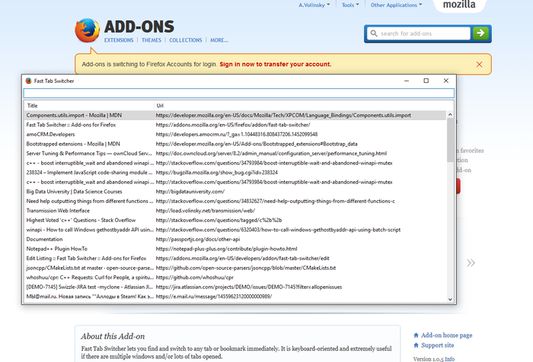Viewport: 533px width, 362px height.
Task: Dismiss the Firefox Accounts notice banner
Action: tap(479, 64)
